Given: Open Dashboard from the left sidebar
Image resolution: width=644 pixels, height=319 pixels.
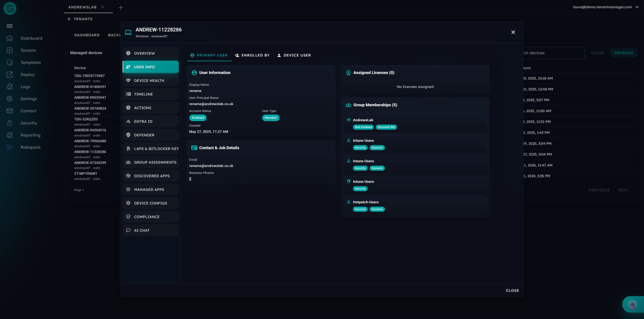Looking at the screenshot, I should coord(31,38).
